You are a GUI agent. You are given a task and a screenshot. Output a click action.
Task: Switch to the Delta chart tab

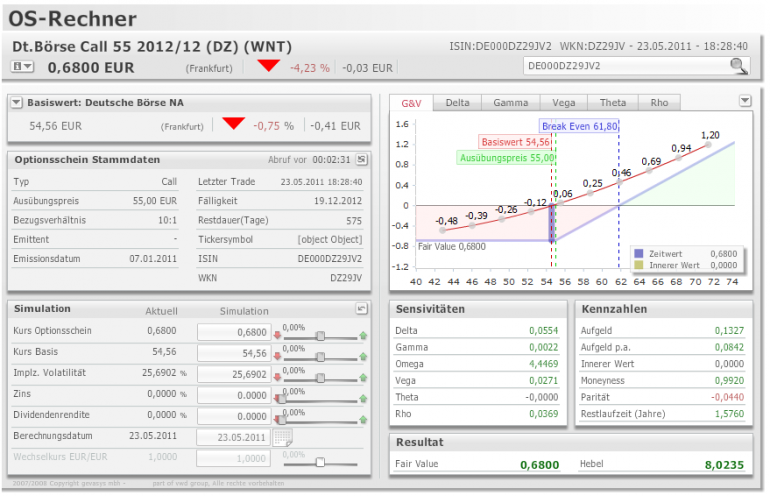(457, 103)
